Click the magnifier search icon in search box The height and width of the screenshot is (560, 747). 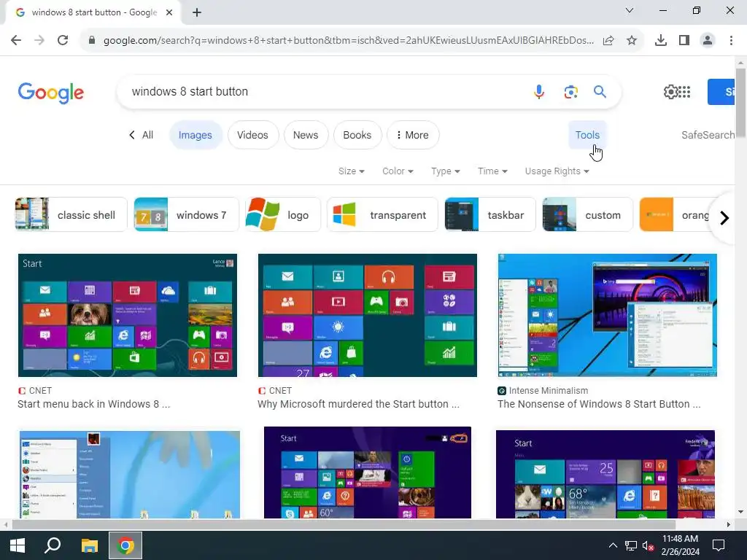[600, 91]
